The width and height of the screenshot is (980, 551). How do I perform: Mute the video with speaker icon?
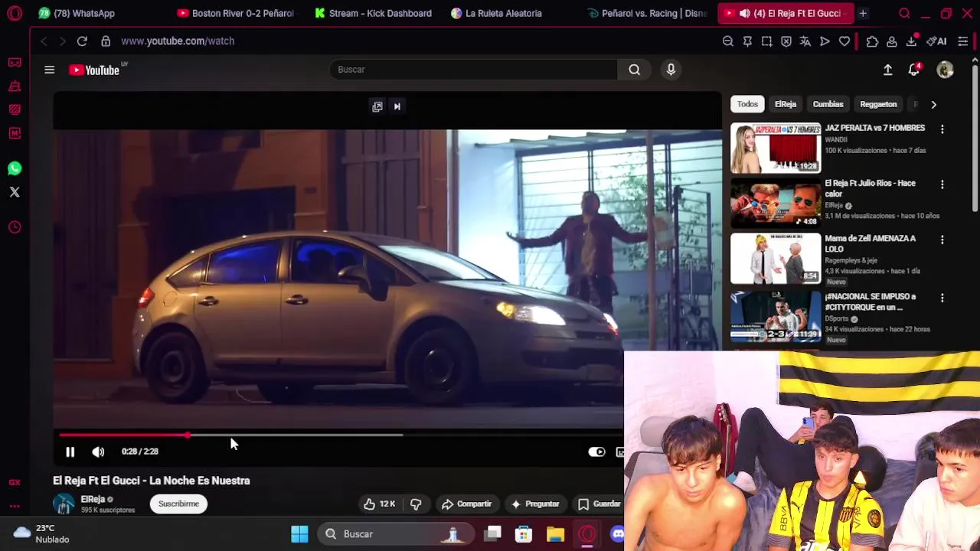point(98,452)
